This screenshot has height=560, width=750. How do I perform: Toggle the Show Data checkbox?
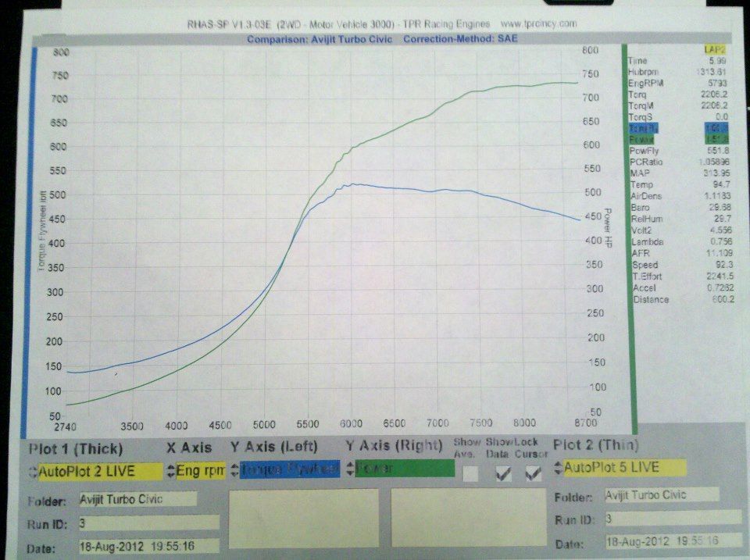click(x=504, y=473)
